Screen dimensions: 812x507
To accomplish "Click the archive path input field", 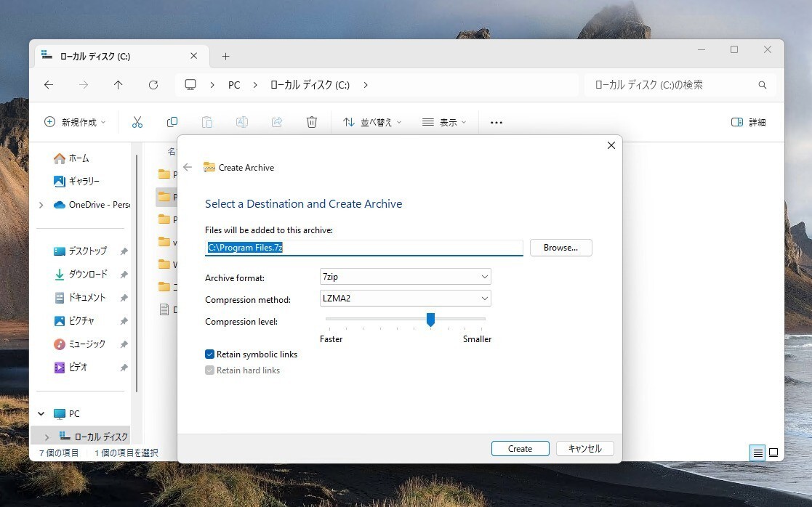I will [363, 247].
